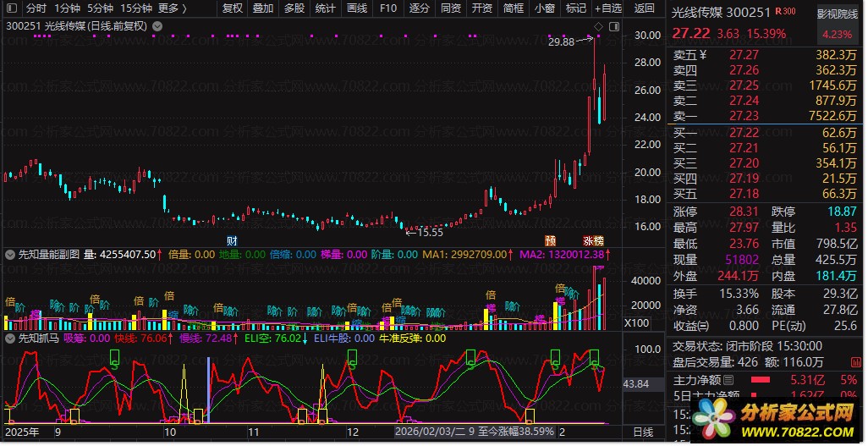
Task: Click the diamond icon above the price axis
Action: click(x=598, y=26)
